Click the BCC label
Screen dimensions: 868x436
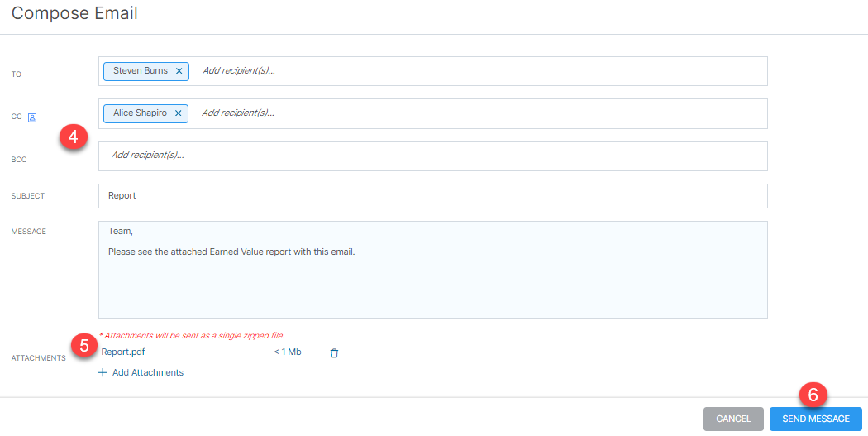[19, 160]
